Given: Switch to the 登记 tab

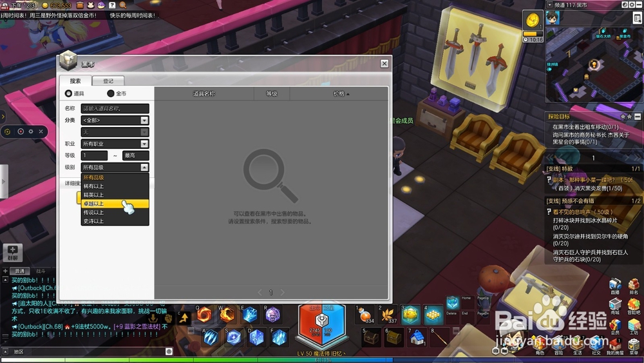Looking at the screenshot, I should (108, 81).
